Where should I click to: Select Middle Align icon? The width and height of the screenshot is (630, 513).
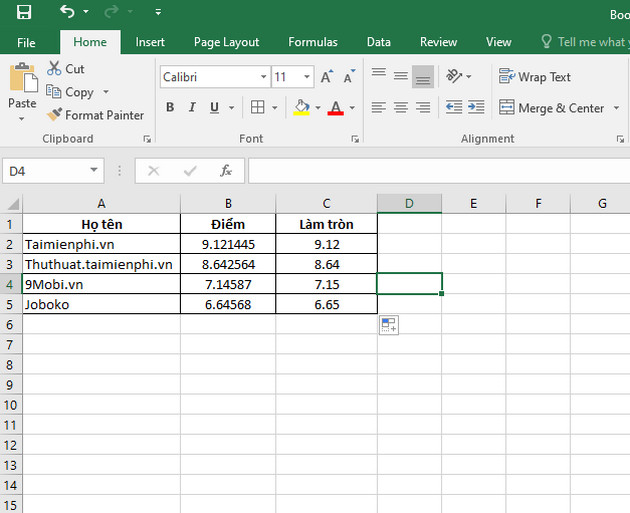pos(401,76)
